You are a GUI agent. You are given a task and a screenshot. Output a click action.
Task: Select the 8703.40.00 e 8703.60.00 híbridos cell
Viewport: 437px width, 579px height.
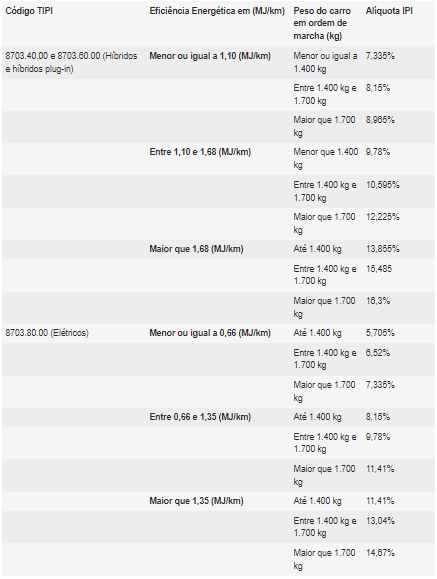[x=71, y=62]
